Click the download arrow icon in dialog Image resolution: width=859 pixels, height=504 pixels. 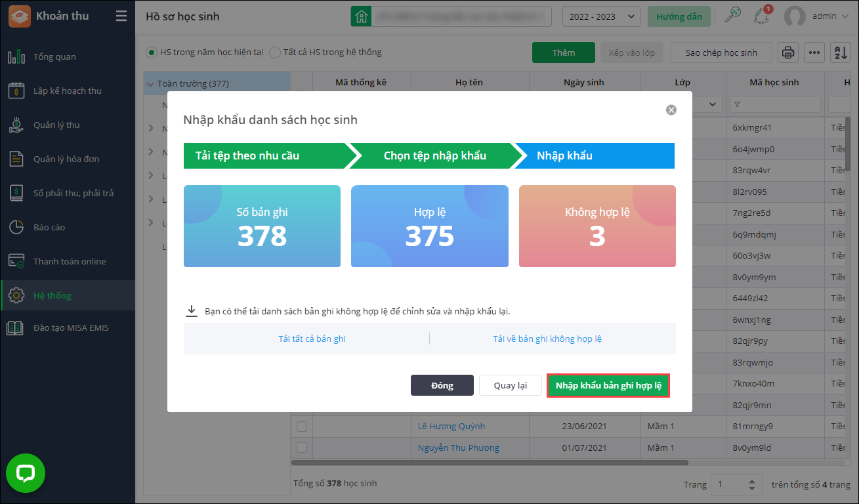192,310
